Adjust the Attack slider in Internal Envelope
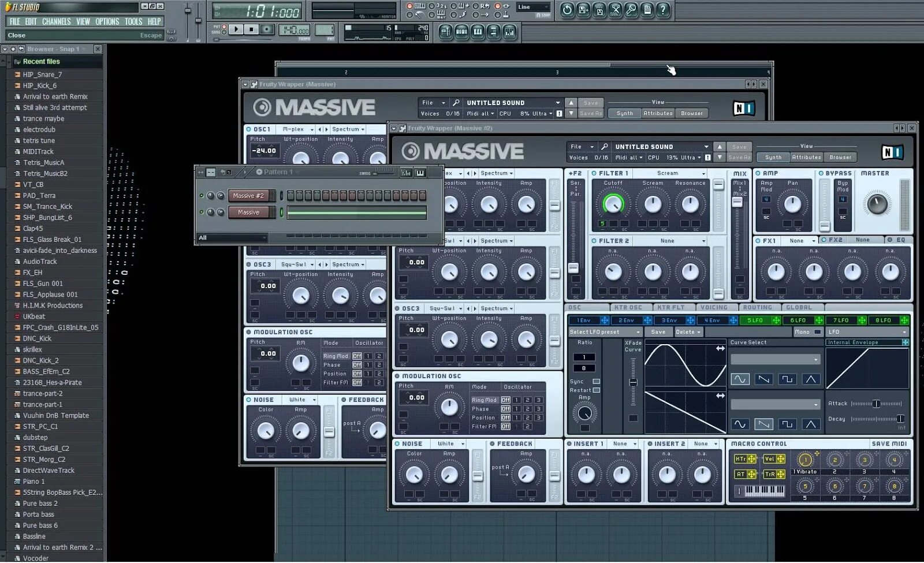Image resolution: width=924 pixels, height=563 pixels. pyautogui.click(x=876, y=404)
